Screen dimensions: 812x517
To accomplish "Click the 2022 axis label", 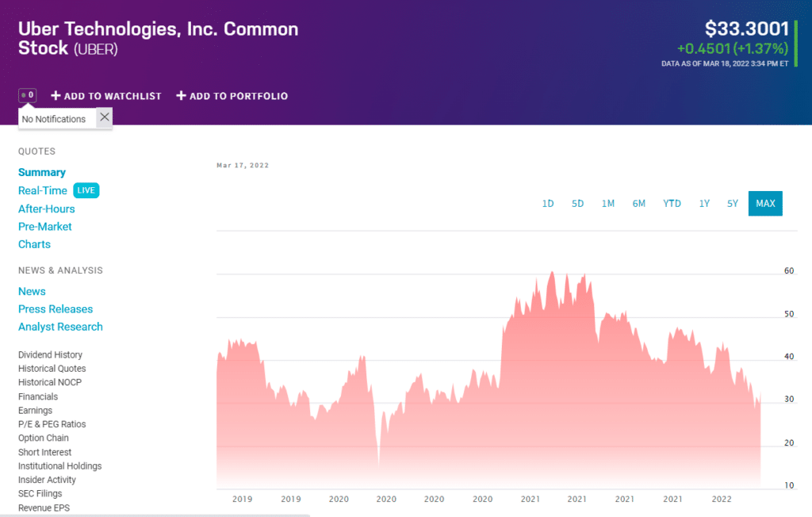I will (722, 499).
